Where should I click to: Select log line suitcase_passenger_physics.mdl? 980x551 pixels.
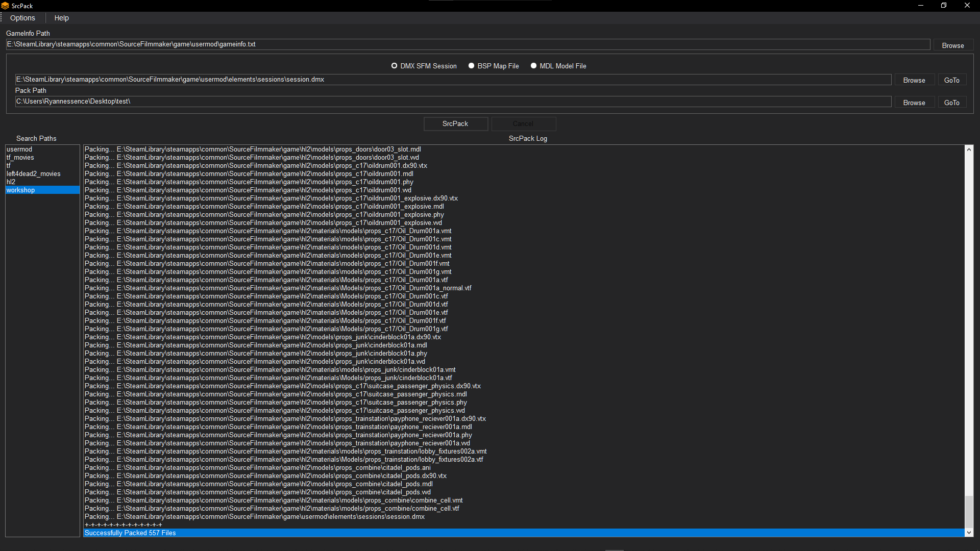pos(524,394)
